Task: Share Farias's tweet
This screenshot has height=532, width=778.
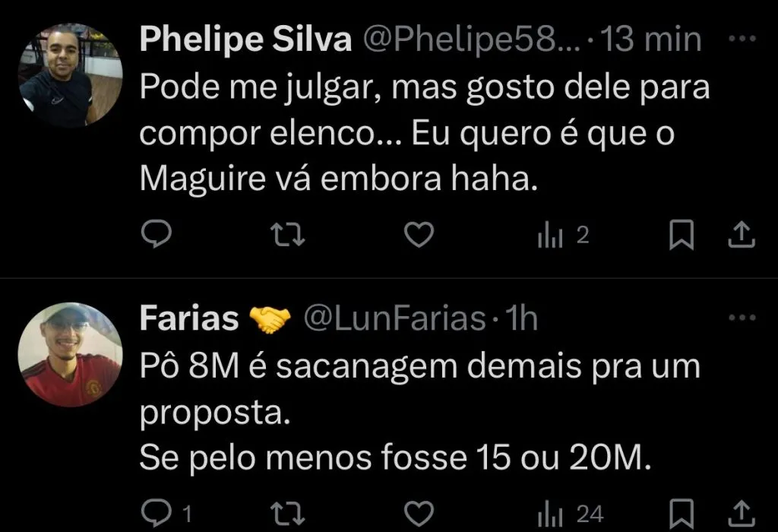Action: (x=741, y=515)
